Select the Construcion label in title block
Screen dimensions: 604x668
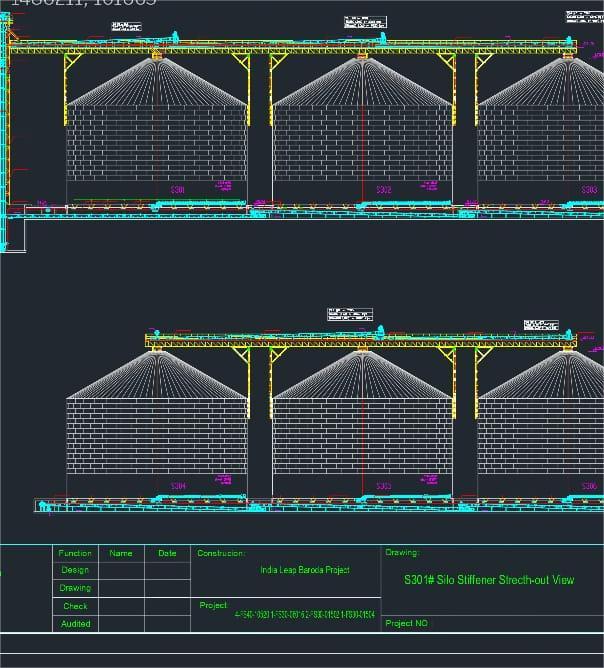[221, 553]
